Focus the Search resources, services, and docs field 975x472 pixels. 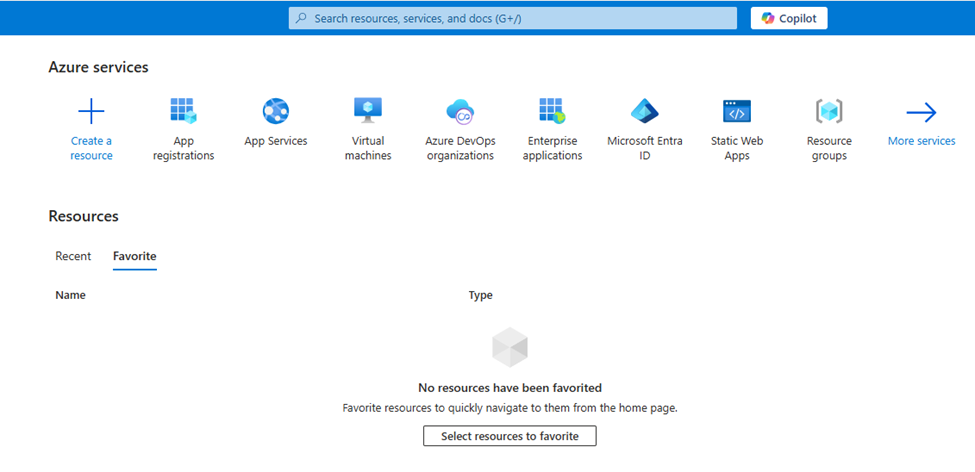[x=520, y=18]
